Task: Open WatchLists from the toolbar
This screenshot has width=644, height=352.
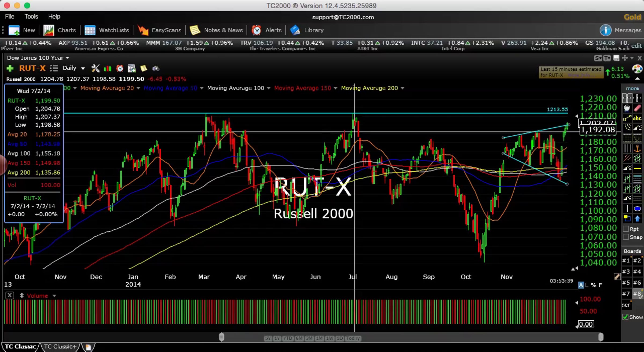Action: pos(107,30)
